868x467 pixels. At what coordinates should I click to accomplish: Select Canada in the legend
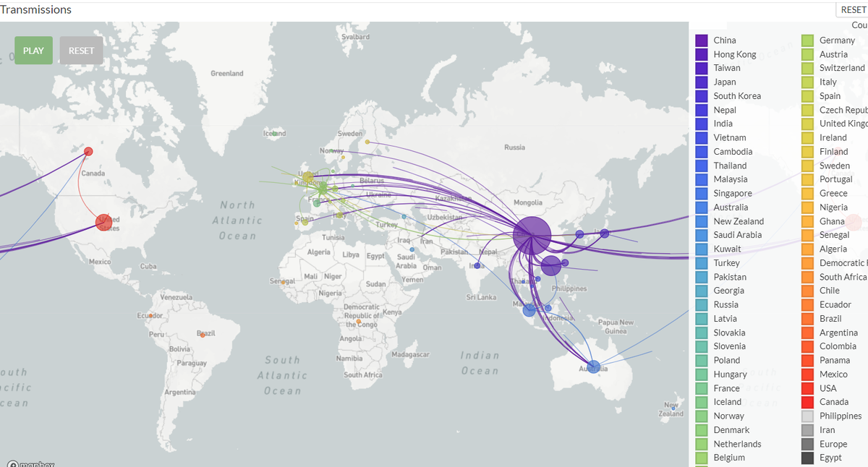(x=834, y=402)
